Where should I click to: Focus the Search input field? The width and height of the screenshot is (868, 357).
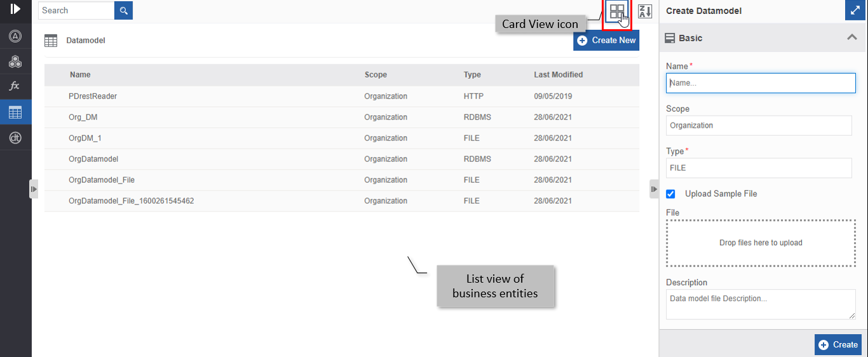tap(76, 10)
